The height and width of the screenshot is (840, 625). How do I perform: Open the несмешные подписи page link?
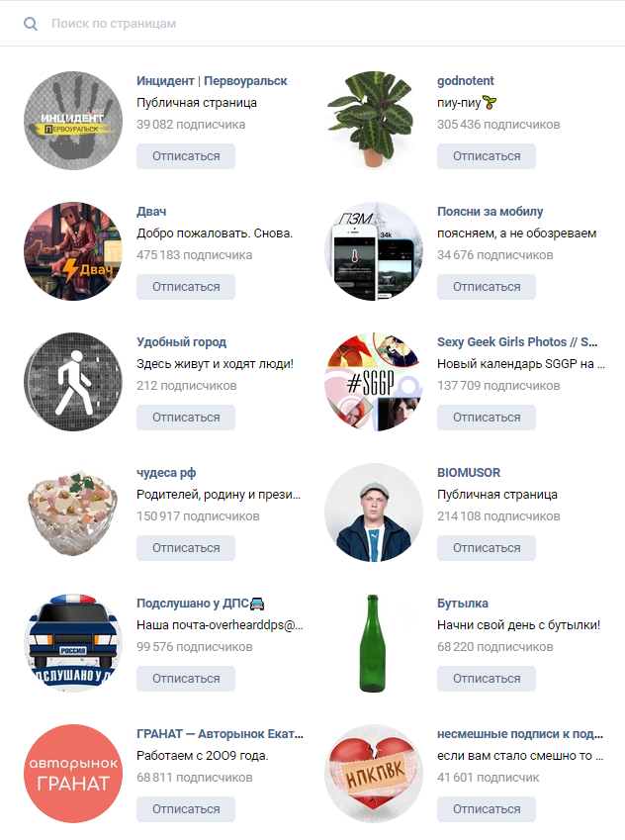[x=520, y=734]
